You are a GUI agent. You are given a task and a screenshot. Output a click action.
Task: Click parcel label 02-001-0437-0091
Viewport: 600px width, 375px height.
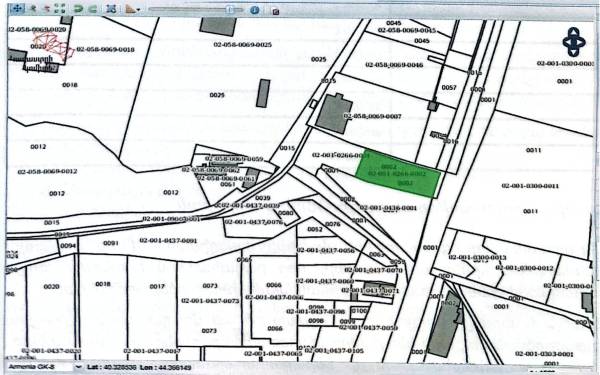[168, 241]
